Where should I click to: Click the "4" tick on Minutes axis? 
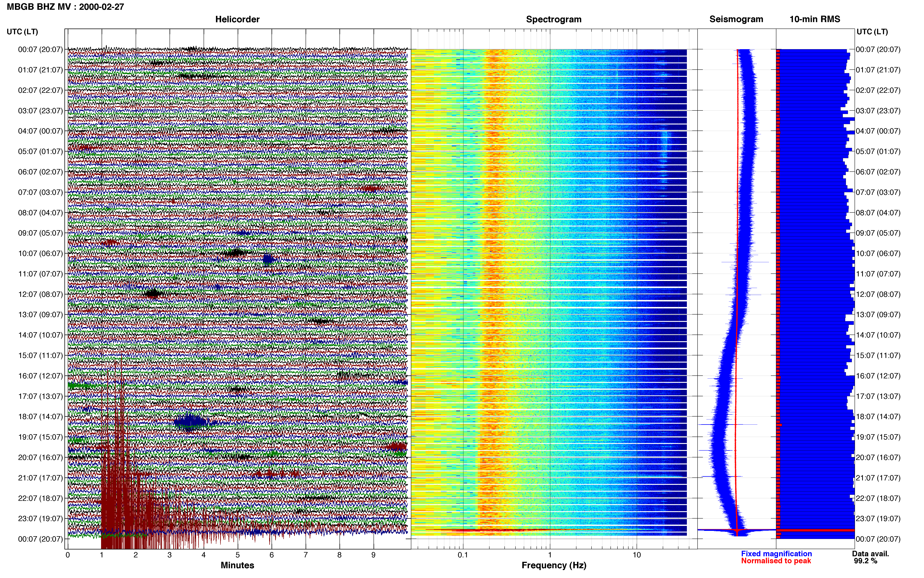[204, 555]
